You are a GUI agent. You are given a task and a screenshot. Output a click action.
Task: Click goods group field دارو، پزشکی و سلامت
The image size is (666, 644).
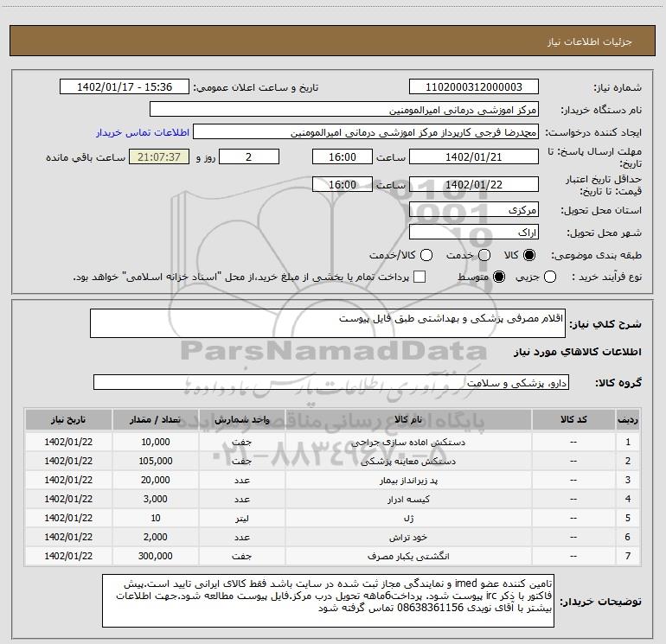331,382
